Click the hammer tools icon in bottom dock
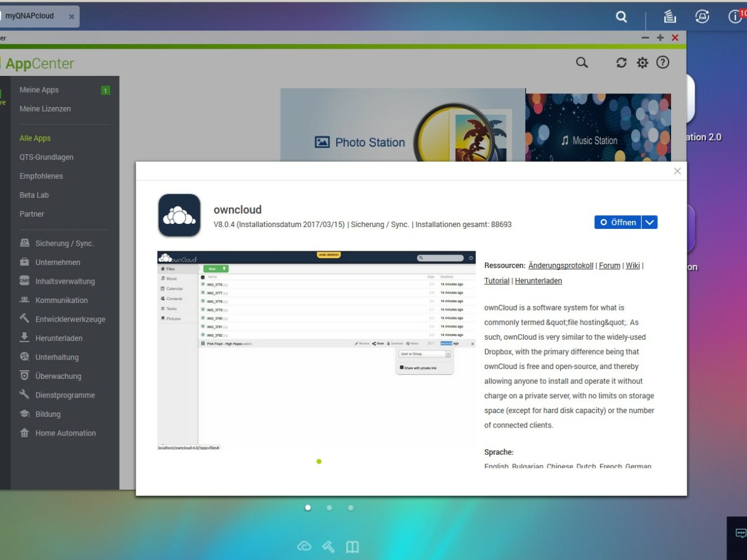747x560 pixels. click(329, 546)
